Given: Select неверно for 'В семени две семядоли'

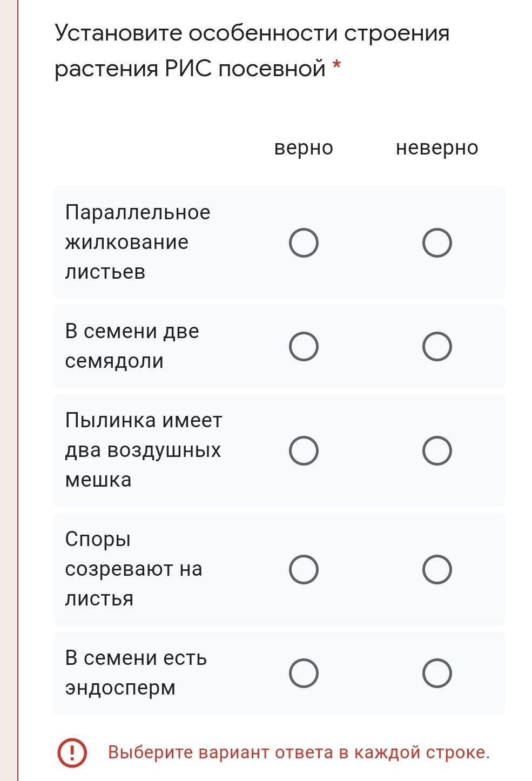Looking at the screenshot, I should [437, 346].
